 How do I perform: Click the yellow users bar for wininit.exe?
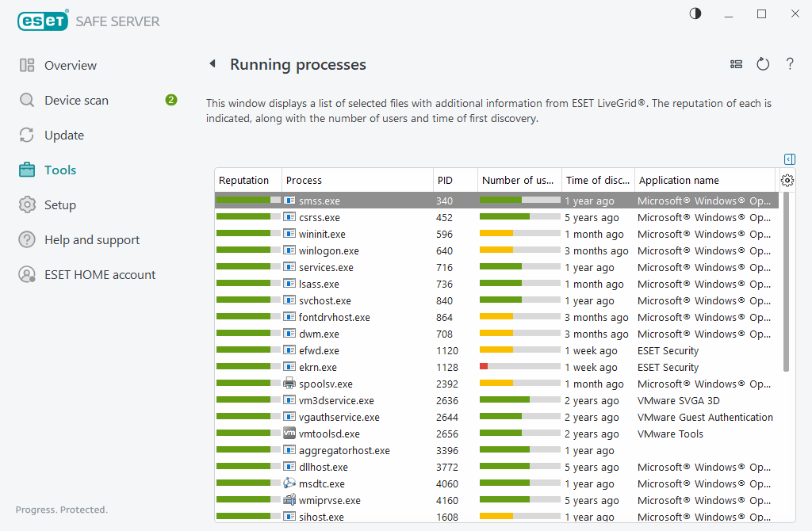coord(496,234)
